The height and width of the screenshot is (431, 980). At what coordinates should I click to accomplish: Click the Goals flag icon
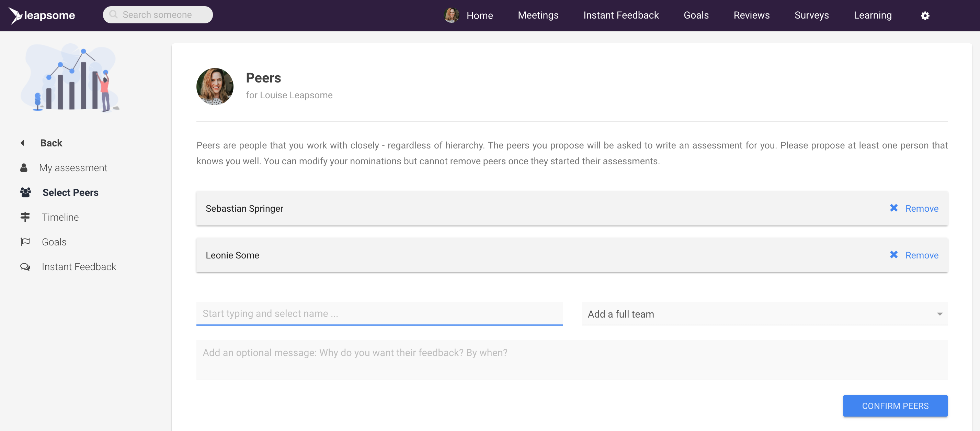[x=25, y=242]
